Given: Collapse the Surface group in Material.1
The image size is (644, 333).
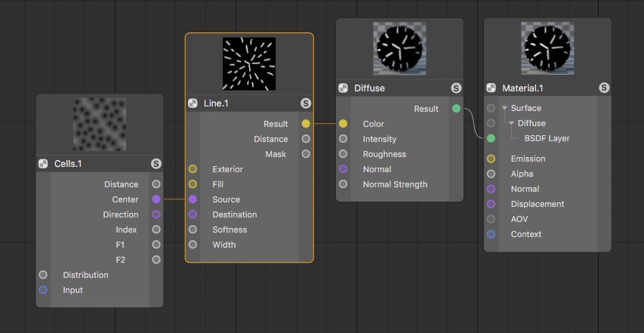Looking at the screenshot, I should tap(504, 109).
